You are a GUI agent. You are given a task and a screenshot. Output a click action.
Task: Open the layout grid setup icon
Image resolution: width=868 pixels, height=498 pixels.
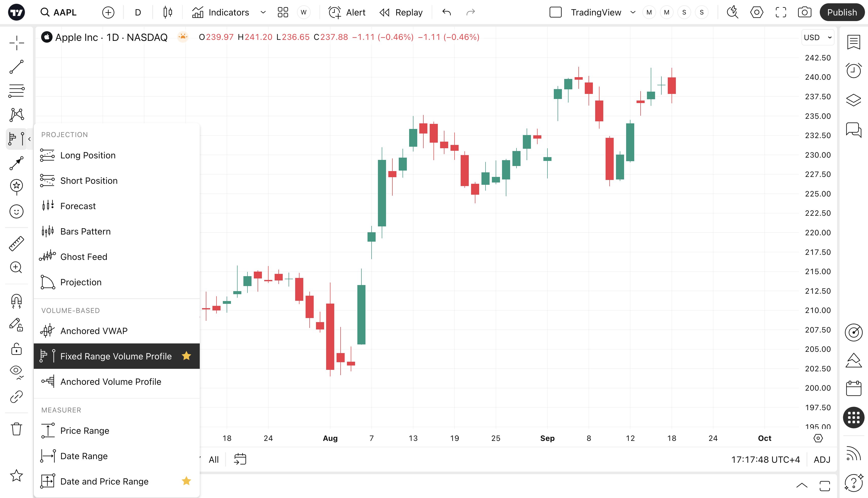tap(283, 13)
